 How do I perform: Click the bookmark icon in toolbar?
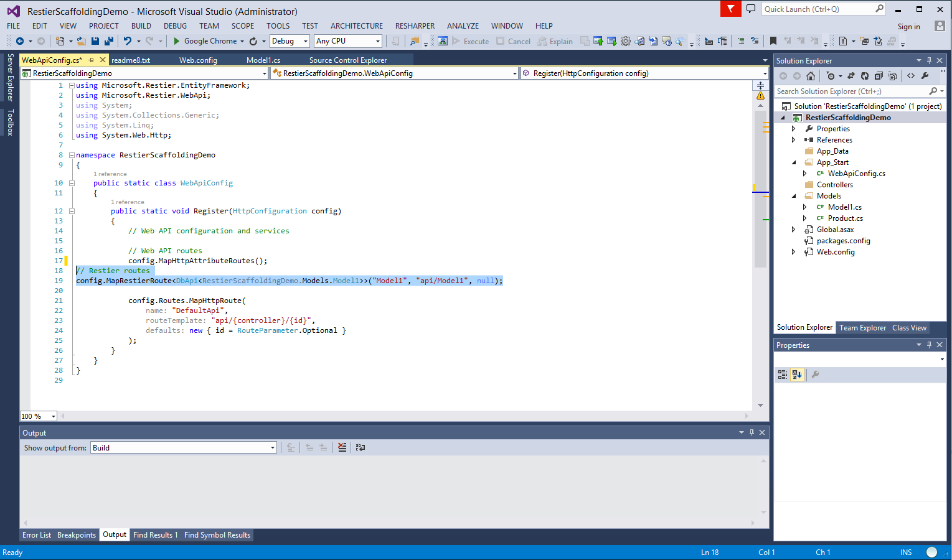[x=773, y=41]
